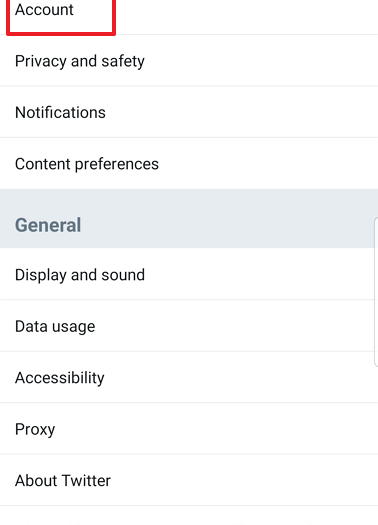The image size is (378, 525).
Task: Configure Proxy settings
Action: (x=189, y=429)
